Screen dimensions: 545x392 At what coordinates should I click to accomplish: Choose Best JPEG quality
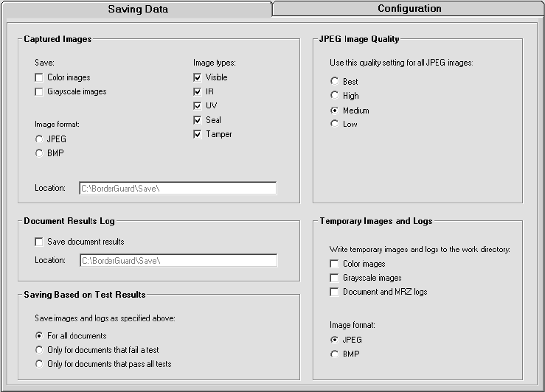[x=334, y=81]
